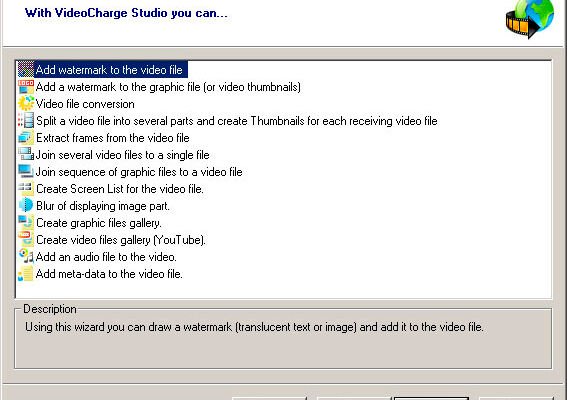The height and width of the screenshot is (400, 567).
Task: Click the watermark-to-video checkered icon
Action: pos(26,69)
